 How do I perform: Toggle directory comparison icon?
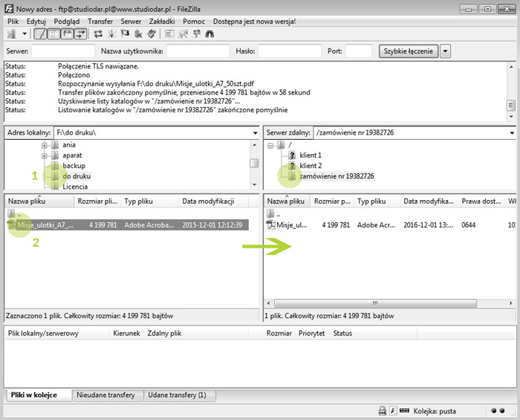coord(183,34)
